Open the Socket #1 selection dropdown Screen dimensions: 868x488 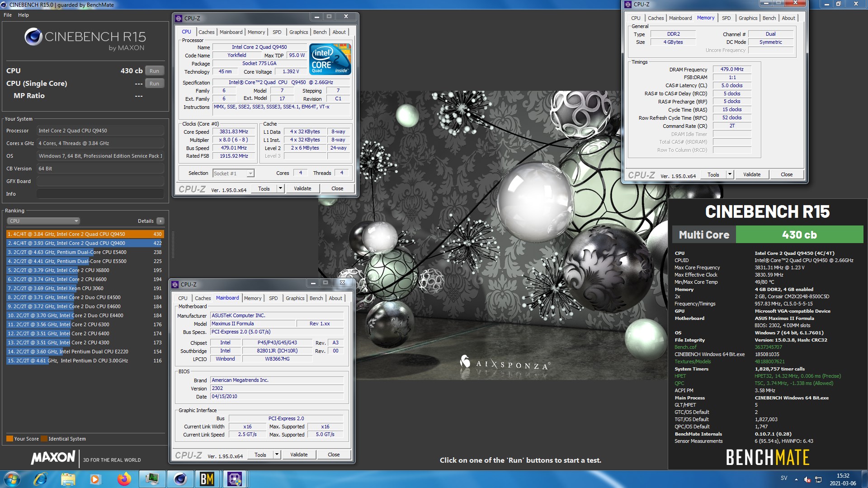point(233,174)
